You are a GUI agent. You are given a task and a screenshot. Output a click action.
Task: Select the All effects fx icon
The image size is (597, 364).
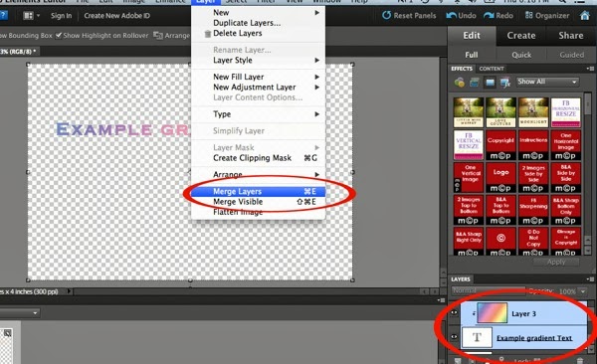(505, 82)
